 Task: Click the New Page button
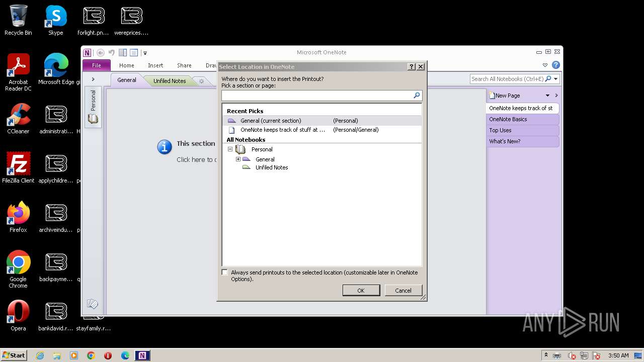(x=505, y=96)
